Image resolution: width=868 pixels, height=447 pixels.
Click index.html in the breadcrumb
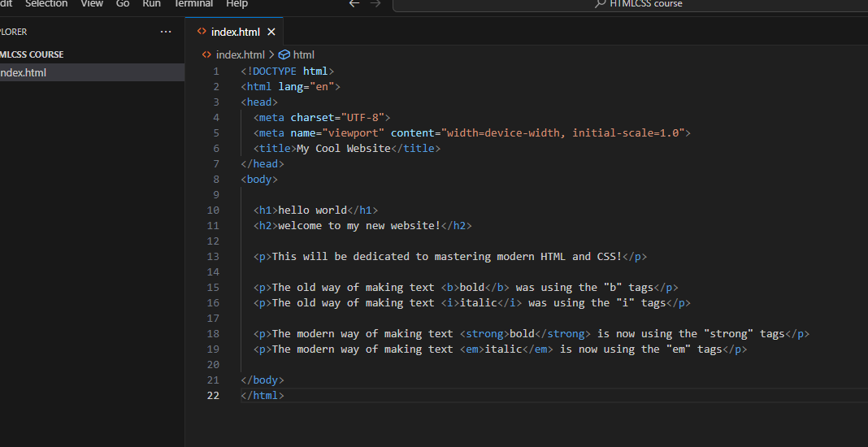click(x=241, y=54)
